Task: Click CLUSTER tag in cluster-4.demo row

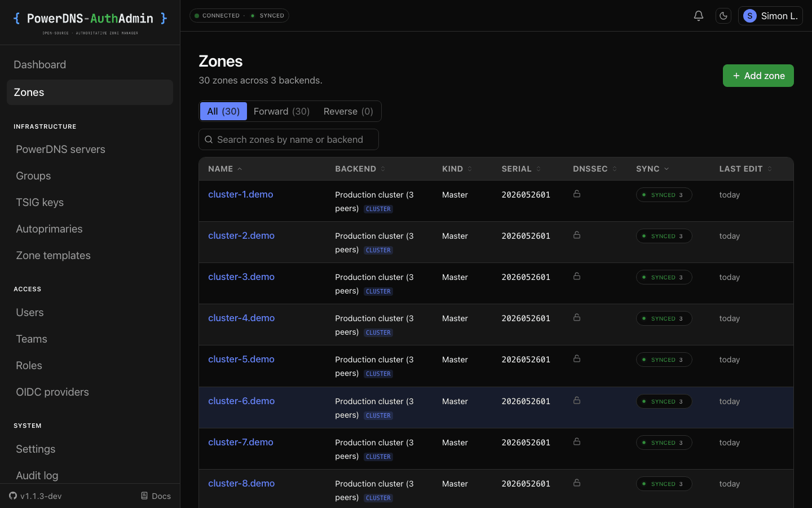Action: (x=378, y=332)
